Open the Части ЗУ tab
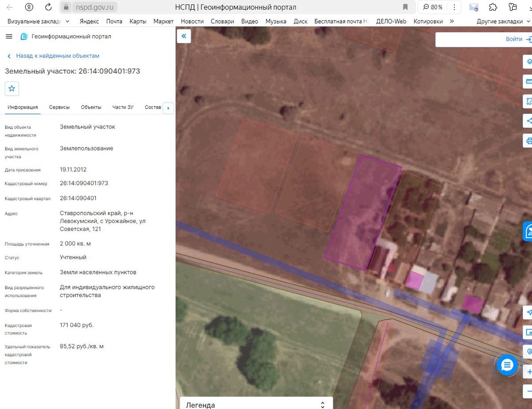The image size is (532, 409). 123,107
